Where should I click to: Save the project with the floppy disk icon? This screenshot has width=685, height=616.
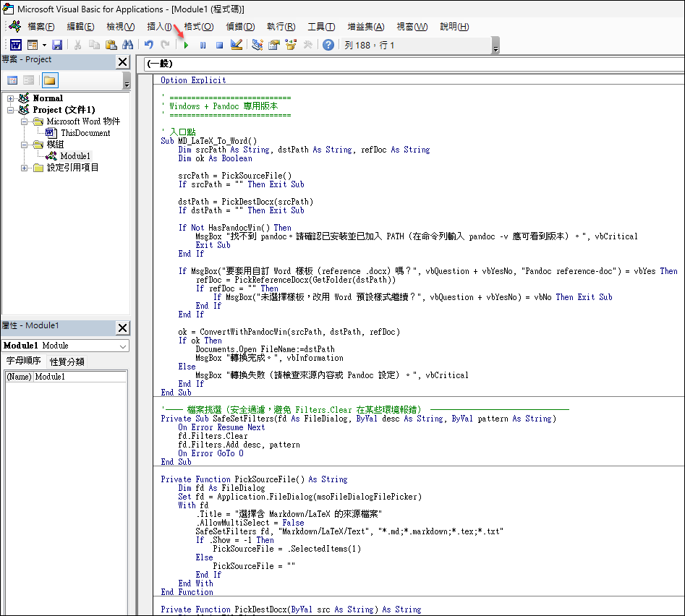(56, 45)
